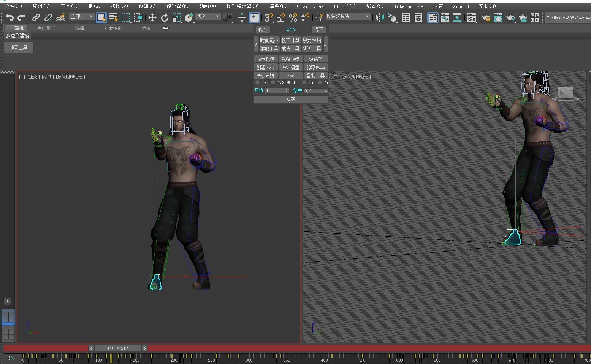Click the Undo arrow in the toolbar
The image size is (591, 364).
pos(10,17)
